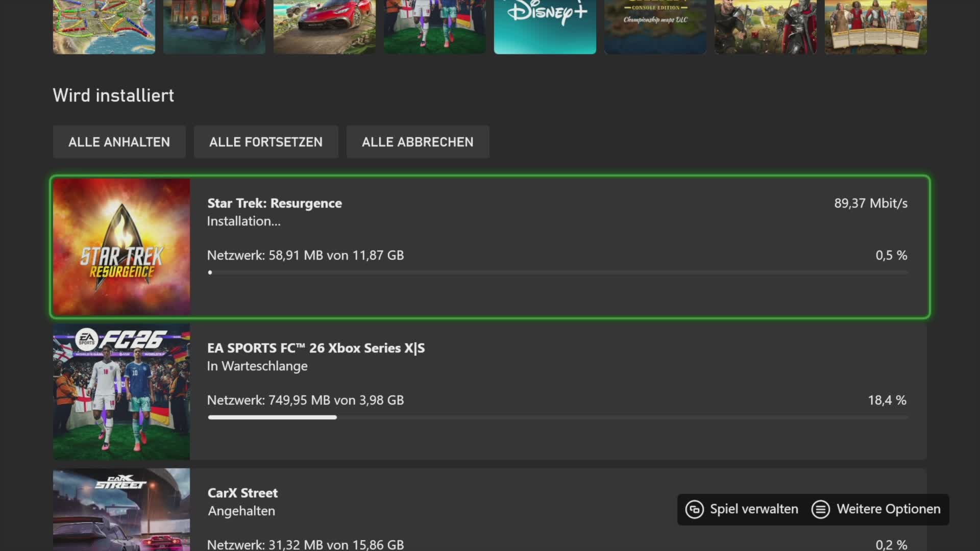Click the Angehalten status text
This screenshot has height=551, width=980.
(241, 511)
